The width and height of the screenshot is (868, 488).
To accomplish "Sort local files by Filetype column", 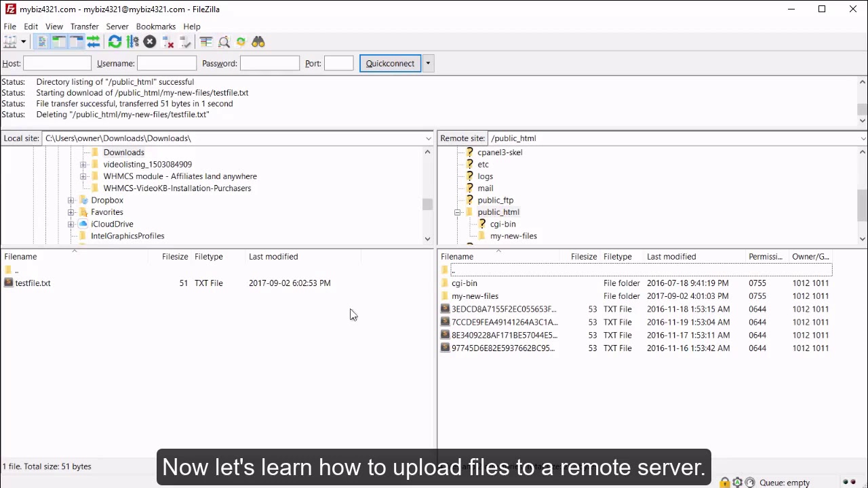I will point(209,256).
